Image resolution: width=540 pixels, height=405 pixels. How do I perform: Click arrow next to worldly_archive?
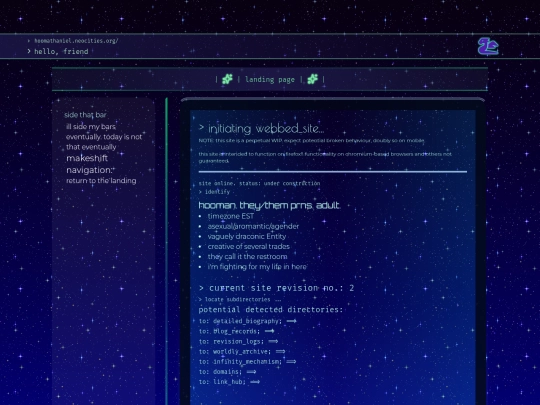280,351
